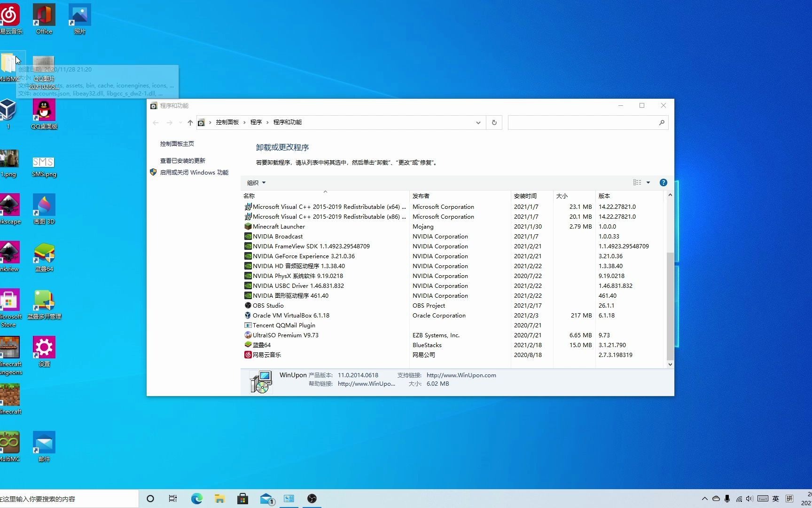The width and height of the screenshot is (812, 508).
Task: Click the up-one-level arrow
Action: pyautogui.click(x=190, y=123)
